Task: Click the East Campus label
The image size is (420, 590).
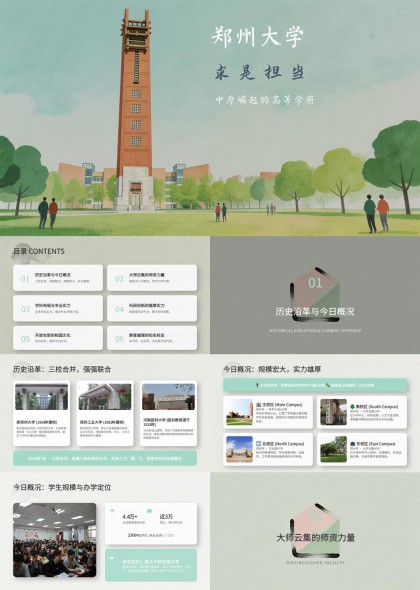Action: point(376,444)
